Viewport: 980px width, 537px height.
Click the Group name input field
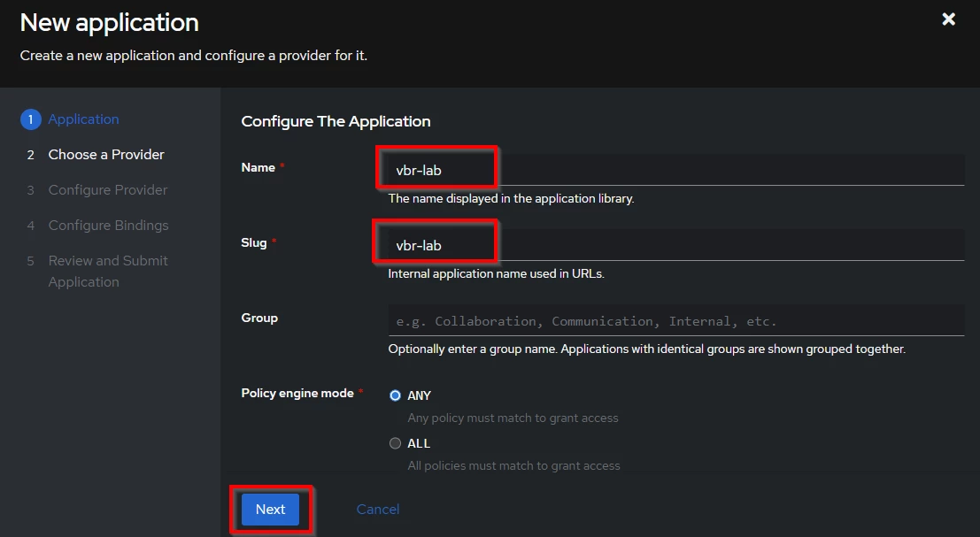(x=675, y=320)
